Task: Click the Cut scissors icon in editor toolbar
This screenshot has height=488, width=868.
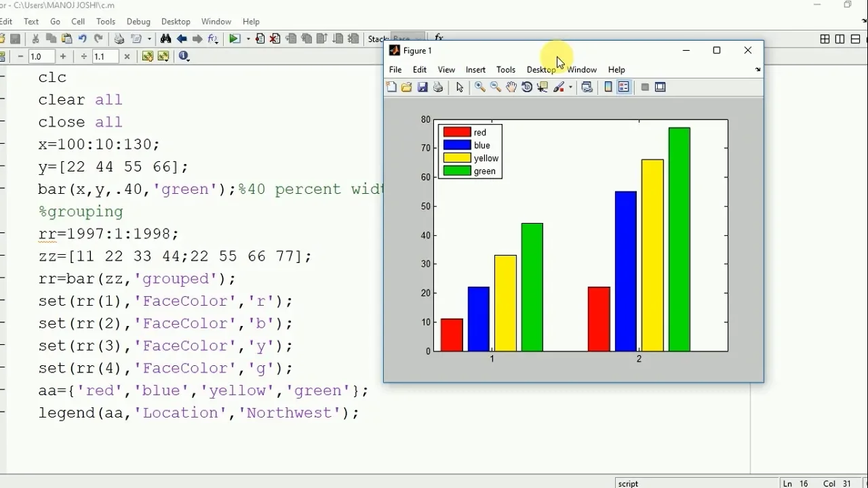Action: pos(35,39)
